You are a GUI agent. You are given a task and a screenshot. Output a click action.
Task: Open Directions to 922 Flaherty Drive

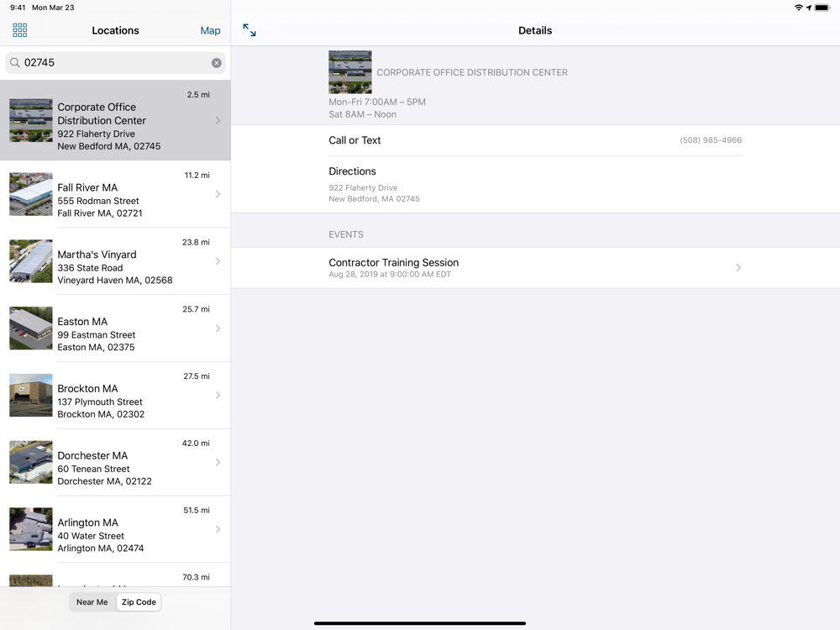tap(535, 184)
